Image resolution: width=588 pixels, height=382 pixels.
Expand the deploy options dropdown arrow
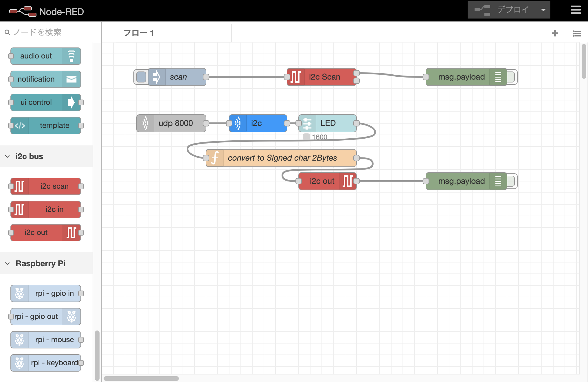pyautogui.click(x=543, y=10)
